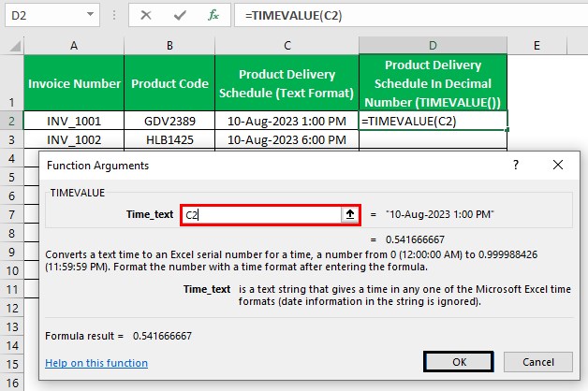Click cell INV_1002
This screenshot has height=391, width=588.
(74, 139)
